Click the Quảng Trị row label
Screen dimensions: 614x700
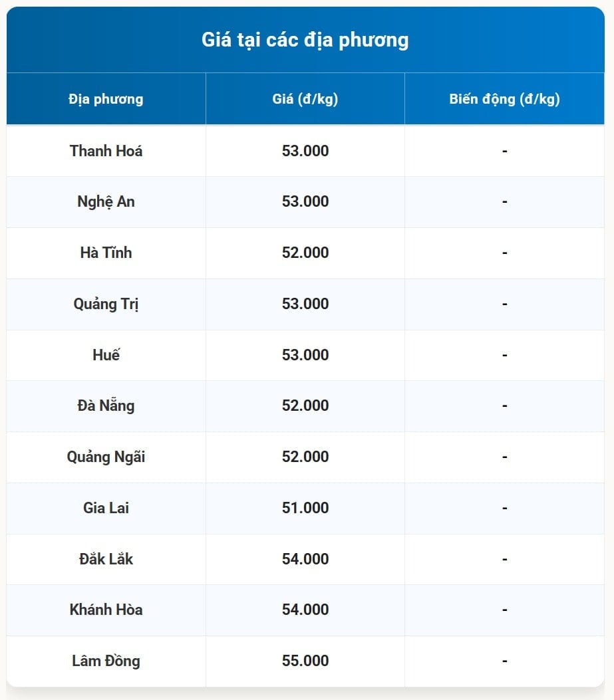tap(106, 304)
